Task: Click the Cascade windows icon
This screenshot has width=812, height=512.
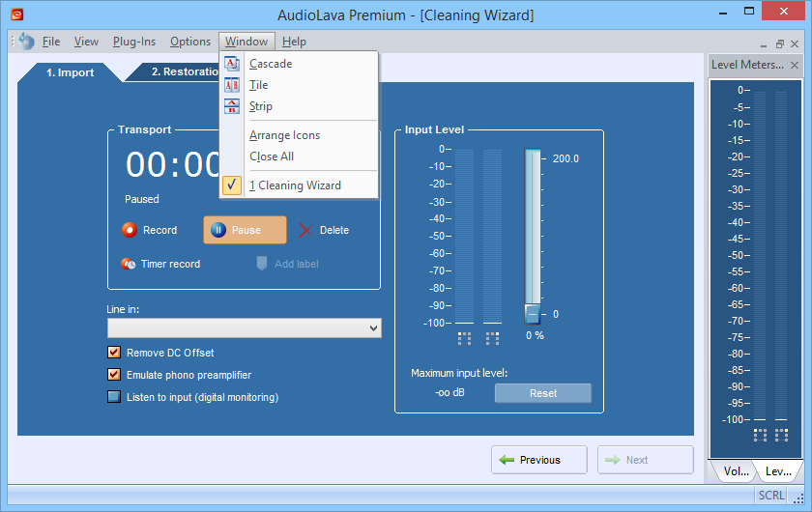Action: 231,64
